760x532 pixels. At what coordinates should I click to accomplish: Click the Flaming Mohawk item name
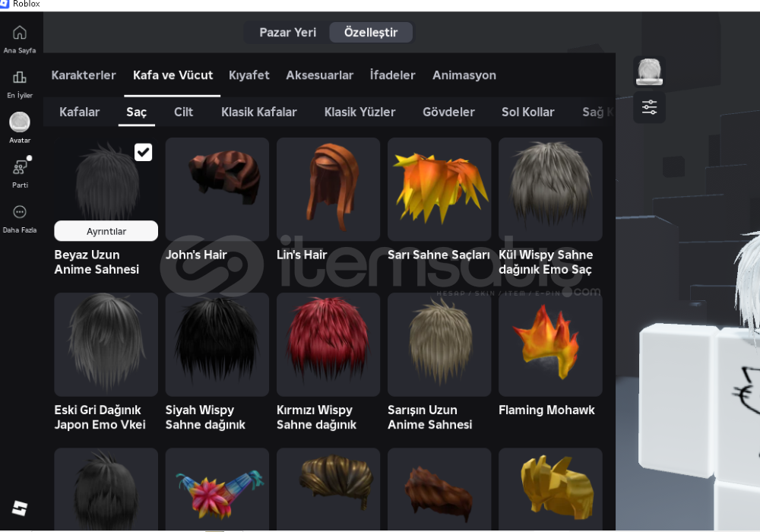(546, 410)
